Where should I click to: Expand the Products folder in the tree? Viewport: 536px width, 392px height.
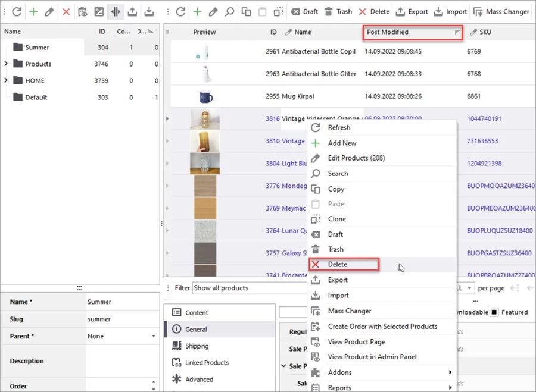[x=5, y=64]
